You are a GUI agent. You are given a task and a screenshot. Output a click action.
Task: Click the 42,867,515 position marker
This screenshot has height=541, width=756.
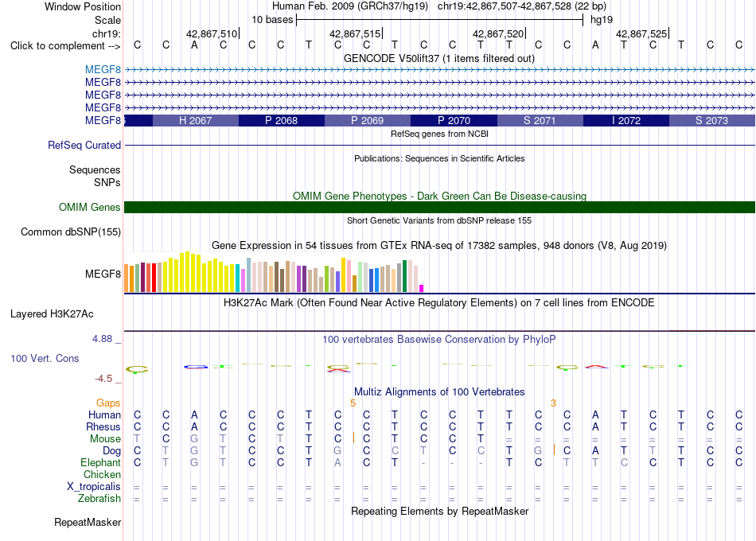355,33
